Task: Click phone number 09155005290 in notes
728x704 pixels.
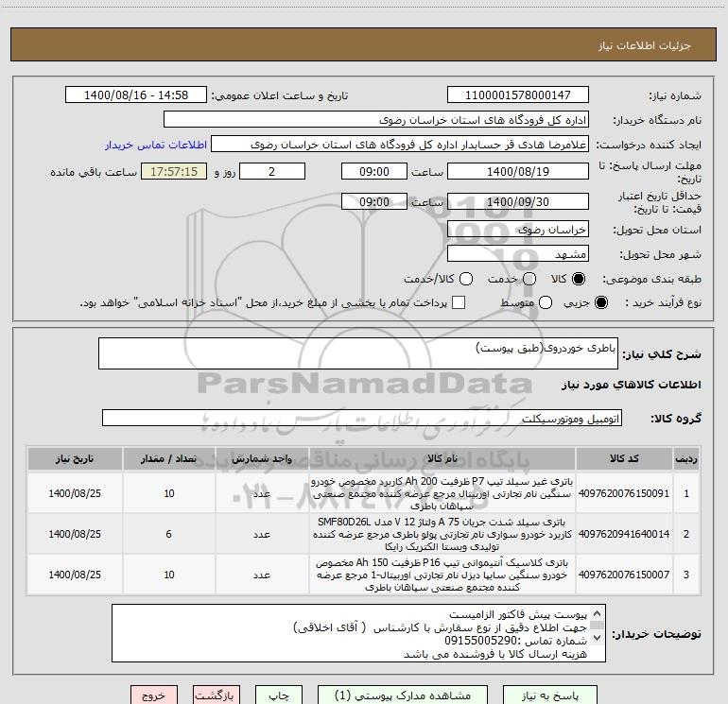Action: [481, 641]
